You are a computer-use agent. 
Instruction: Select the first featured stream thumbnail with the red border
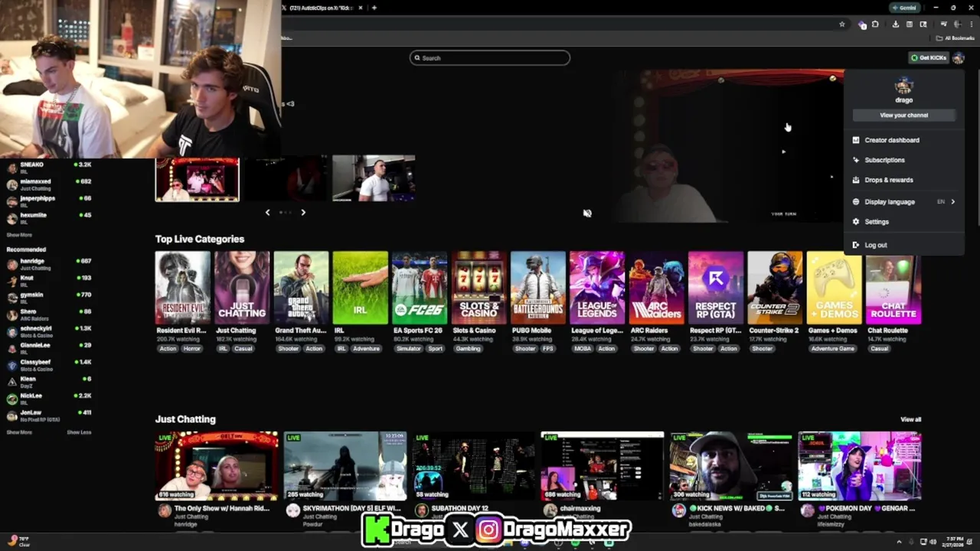198,180
